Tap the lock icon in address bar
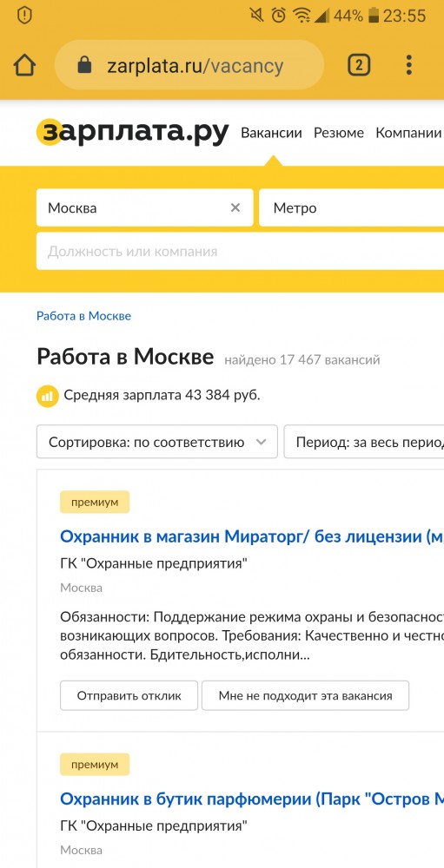 coord(84,65)
